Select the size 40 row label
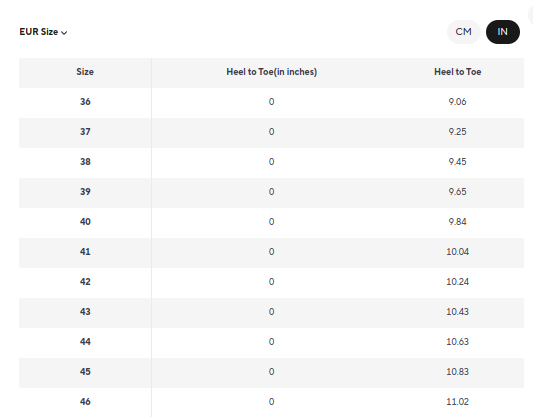The image size is (533, 417). (x=85, y=222)
